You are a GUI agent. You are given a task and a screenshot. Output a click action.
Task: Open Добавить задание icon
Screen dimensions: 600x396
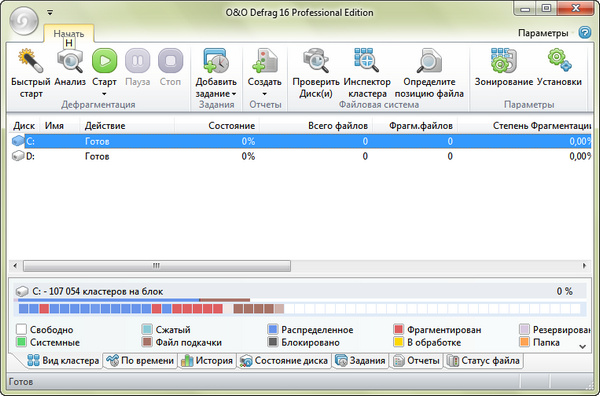tap(216, 61)
